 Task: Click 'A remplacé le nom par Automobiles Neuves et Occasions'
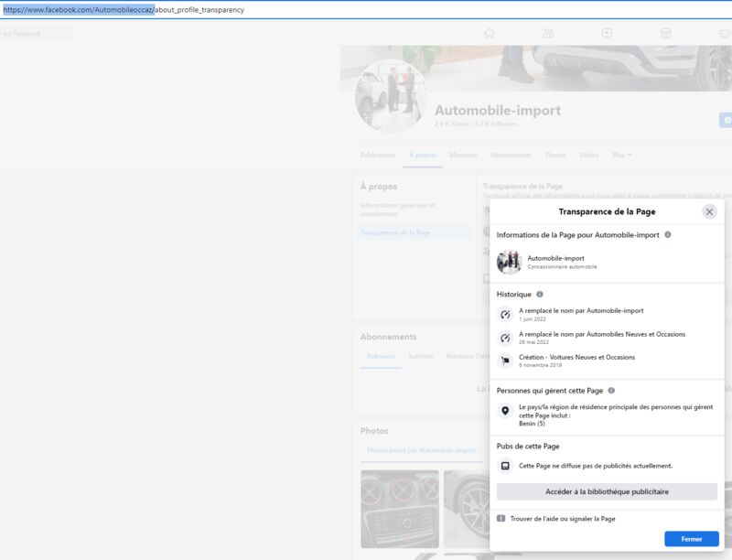[602, 334]
